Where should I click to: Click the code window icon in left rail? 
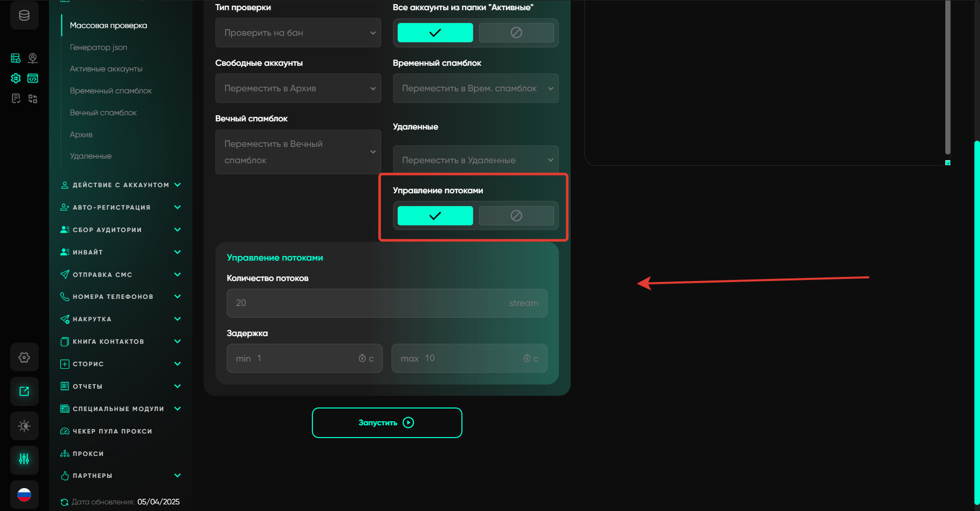point(33,79)
